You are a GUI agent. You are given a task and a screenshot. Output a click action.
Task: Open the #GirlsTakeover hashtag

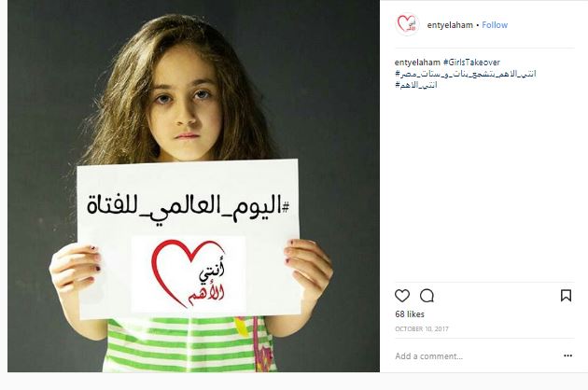[x=471, y=63]
